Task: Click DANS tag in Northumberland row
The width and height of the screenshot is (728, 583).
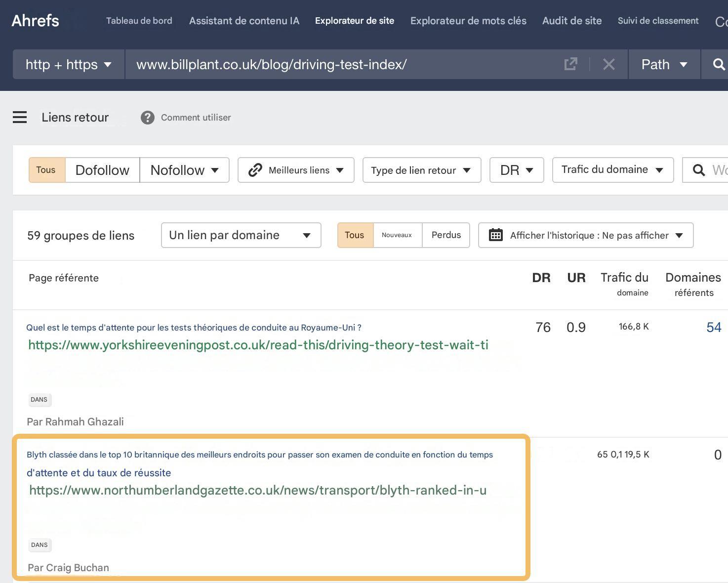Action: (40, 545)
